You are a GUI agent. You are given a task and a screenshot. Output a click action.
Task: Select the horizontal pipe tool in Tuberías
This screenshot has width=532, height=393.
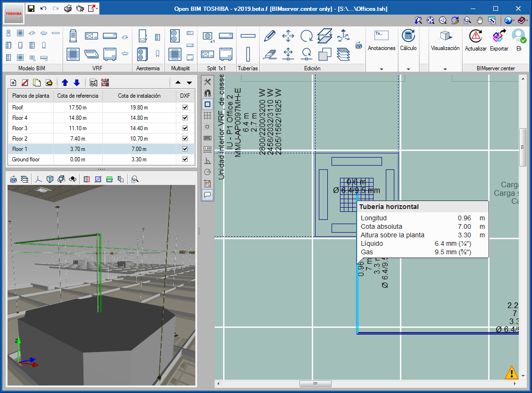point(248,36)
